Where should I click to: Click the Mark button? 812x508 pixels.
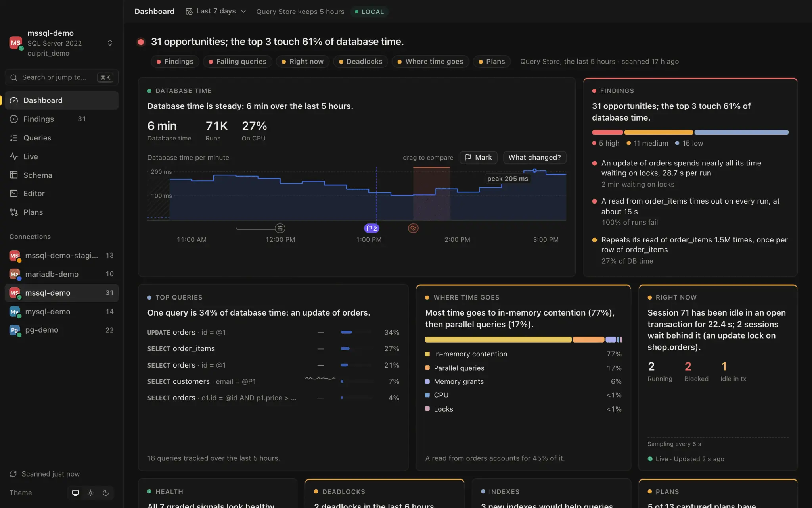pyautogui.click(x=478, y=158)
